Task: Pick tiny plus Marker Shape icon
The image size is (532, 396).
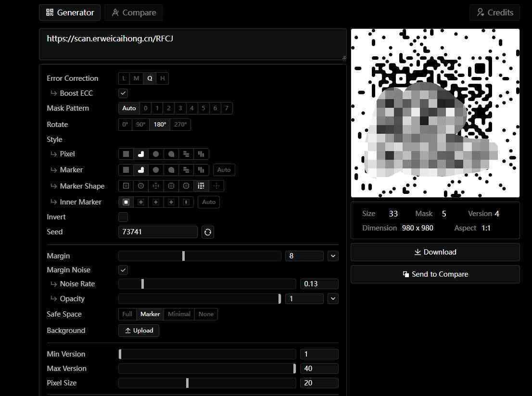Action: click(x=216, y=186)
